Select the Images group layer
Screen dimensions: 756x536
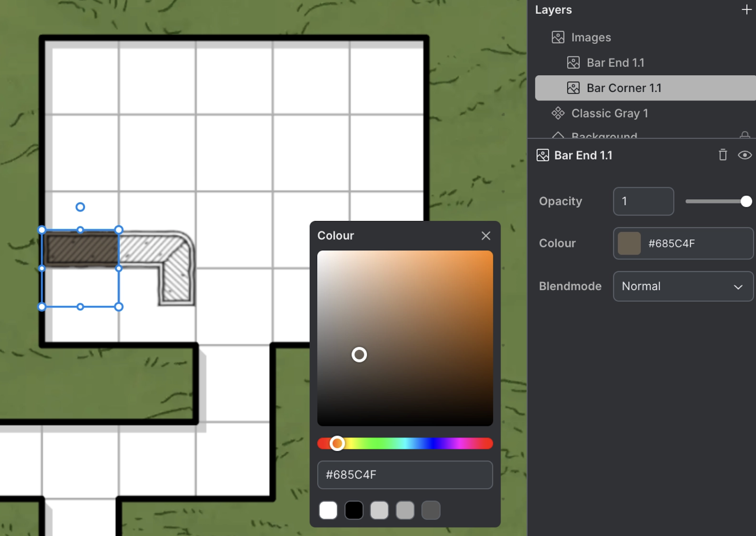click(x=591, y=37)
